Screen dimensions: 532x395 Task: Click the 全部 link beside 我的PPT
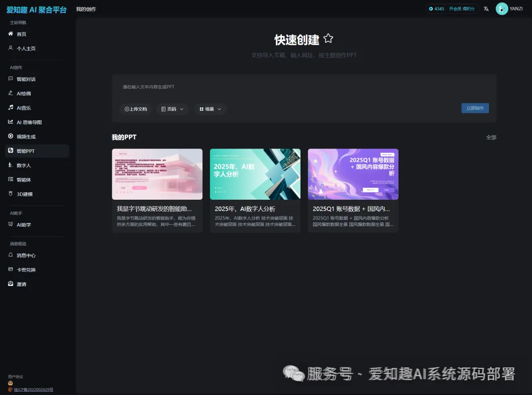point(491,137)
